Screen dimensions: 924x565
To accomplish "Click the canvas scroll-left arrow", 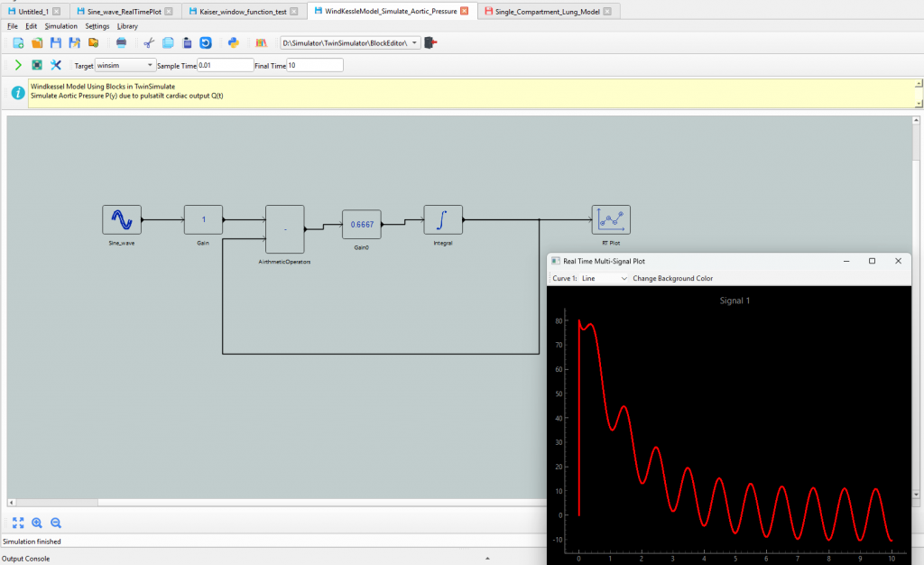I will [11, 503].
